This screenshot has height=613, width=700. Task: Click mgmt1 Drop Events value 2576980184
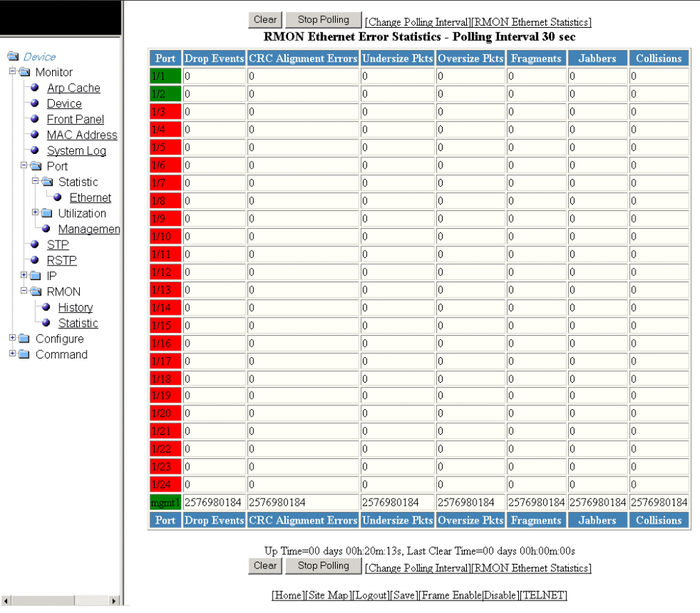point(213,502)
